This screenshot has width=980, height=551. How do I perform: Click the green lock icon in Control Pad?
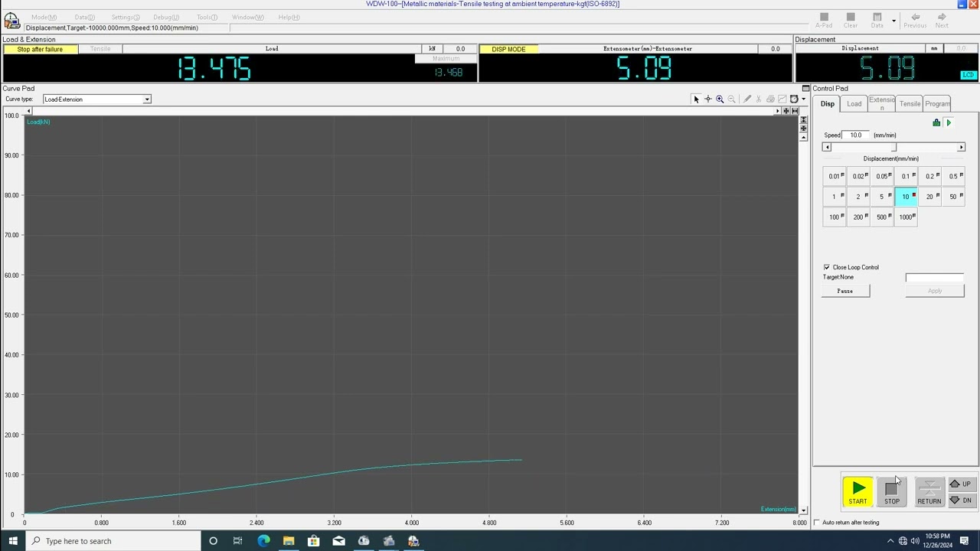pos(936,122)
